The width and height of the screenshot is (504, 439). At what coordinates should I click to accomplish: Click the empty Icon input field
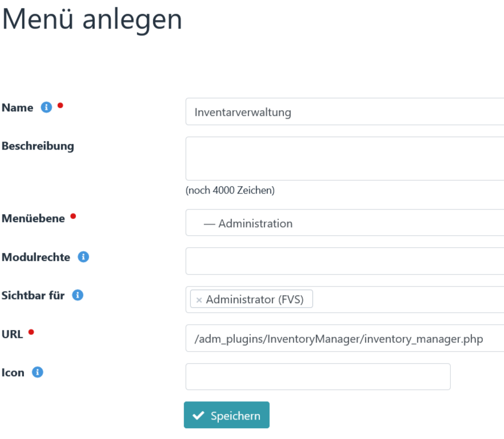point(318,376)
